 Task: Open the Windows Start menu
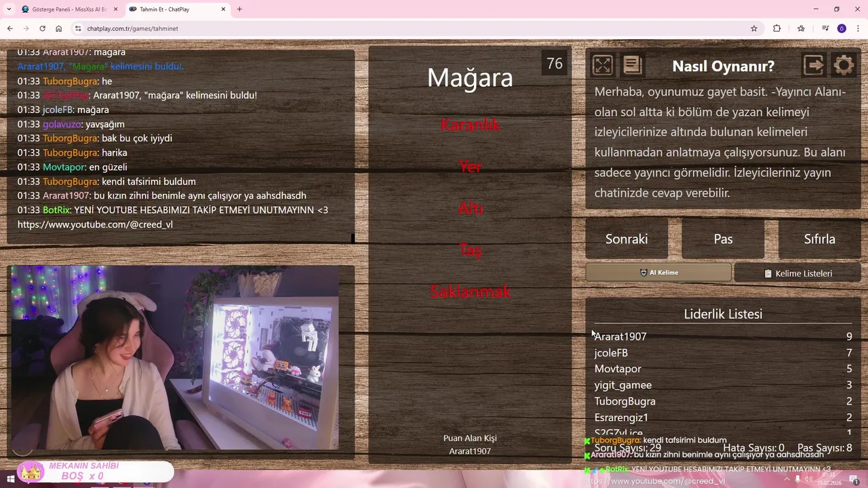click(9, 479)
